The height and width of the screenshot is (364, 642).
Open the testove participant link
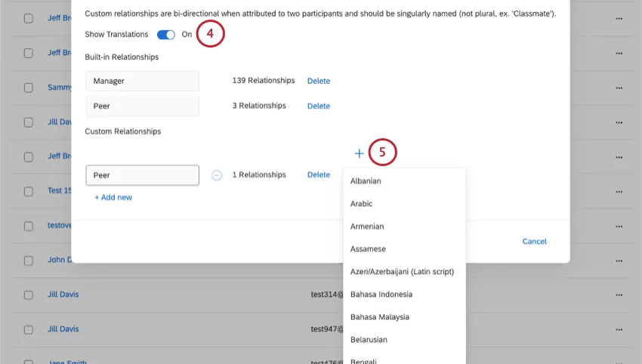(x=60, y=225)
